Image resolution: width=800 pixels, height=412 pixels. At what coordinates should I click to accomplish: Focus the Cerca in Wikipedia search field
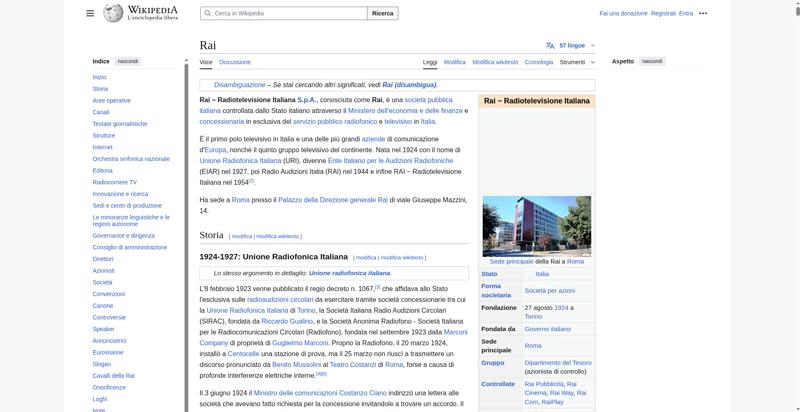click(x=284, y=13)
